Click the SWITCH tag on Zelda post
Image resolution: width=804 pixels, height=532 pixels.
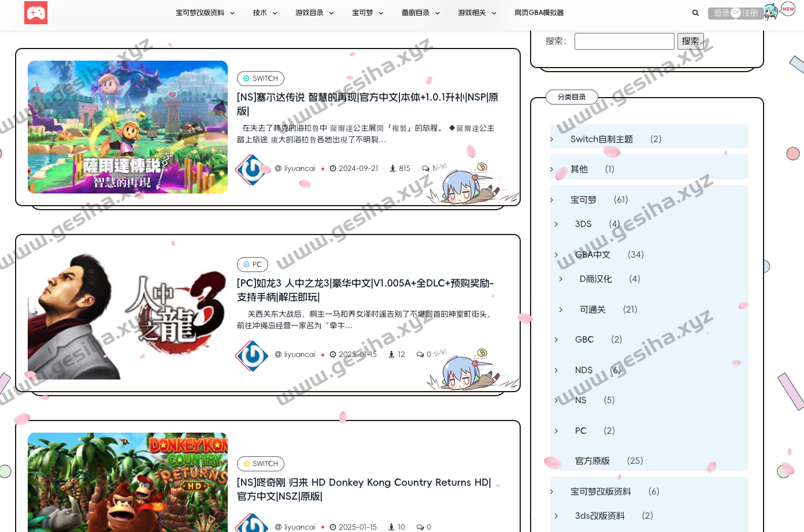click(261, 79)
